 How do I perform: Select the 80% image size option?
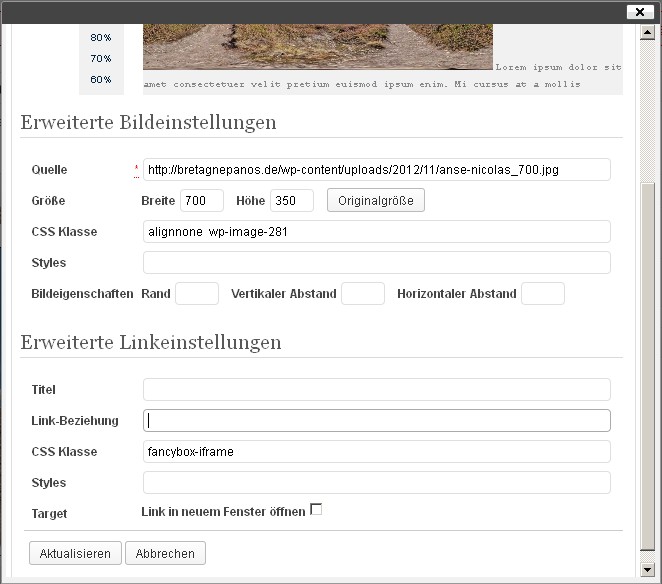point(101,38)
